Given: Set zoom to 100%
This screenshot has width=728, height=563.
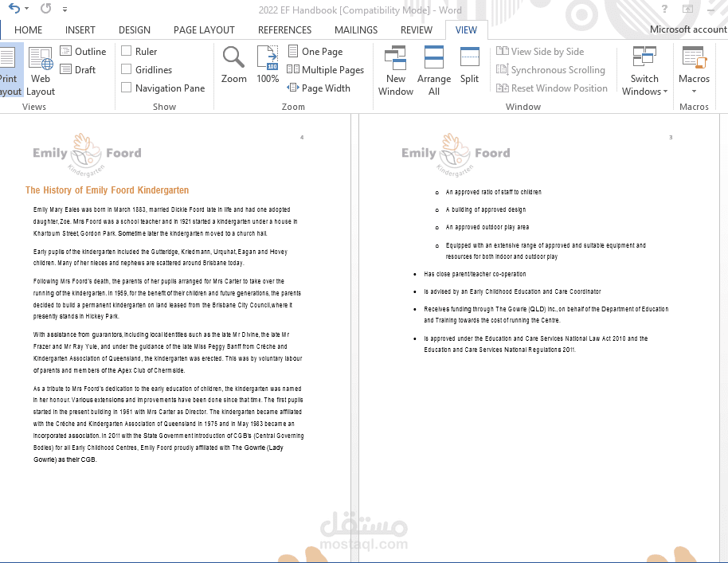Looking at the screenshot, I should pos(268,65).
